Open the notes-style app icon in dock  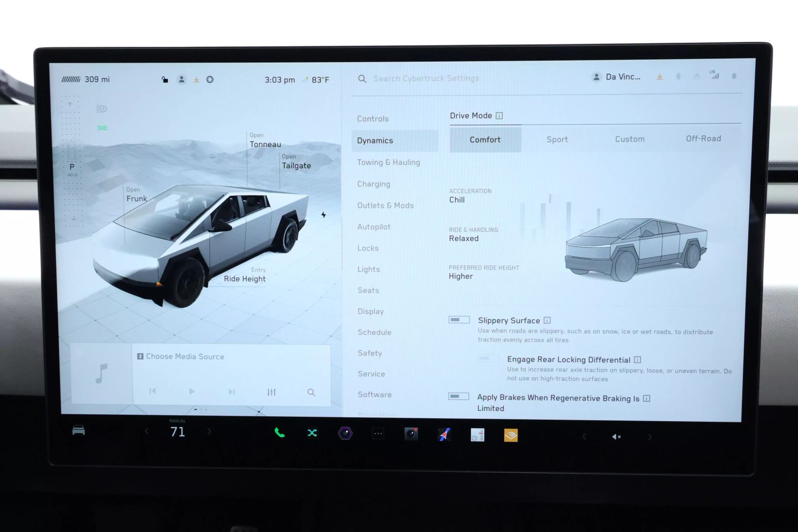pos(477,434)
